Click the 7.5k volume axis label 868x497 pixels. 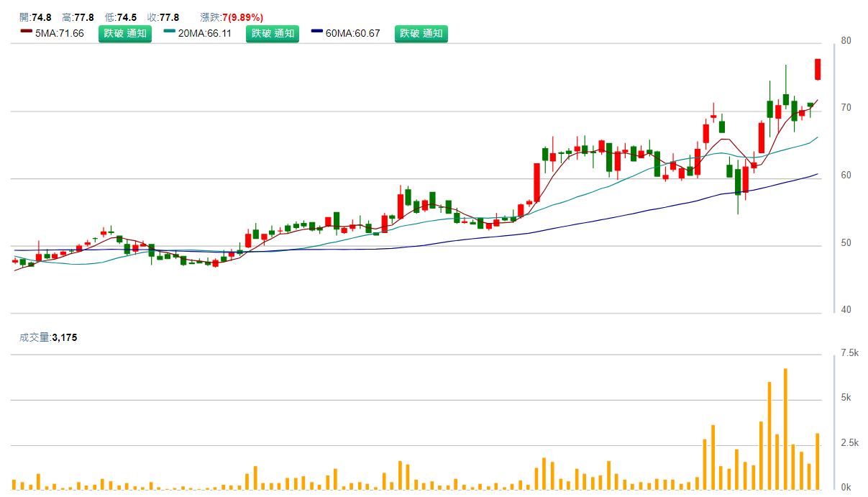849,353
